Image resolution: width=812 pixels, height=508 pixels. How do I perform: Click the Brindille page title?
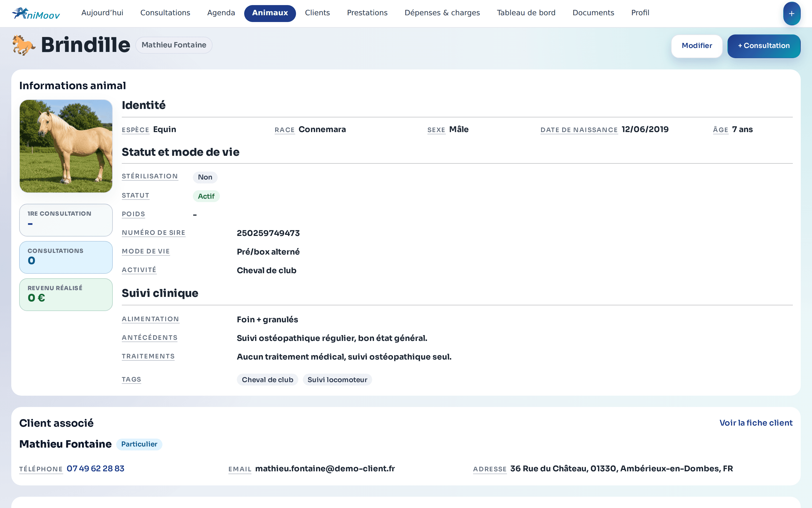[x=85, y=45]
